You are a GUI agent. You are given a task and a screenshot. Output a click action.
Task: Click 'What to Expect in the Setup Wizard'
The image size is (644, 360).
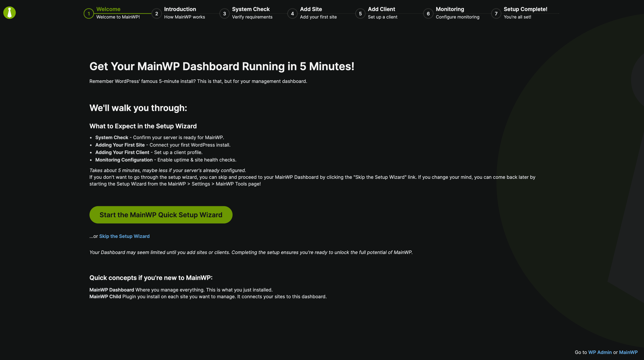[143, 126]
